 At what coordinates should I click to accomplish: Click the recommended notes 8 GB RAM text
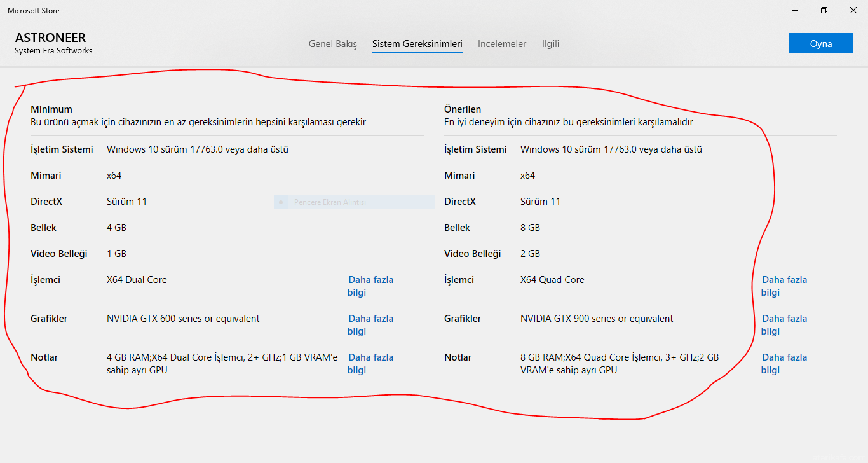point(620,364)
